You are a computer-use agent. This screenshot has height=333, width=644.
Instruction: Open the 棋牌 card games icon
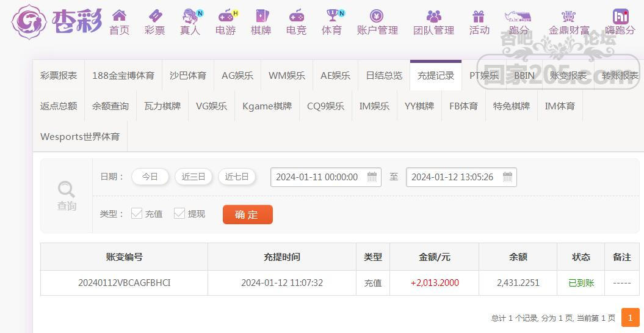(261, 16)
